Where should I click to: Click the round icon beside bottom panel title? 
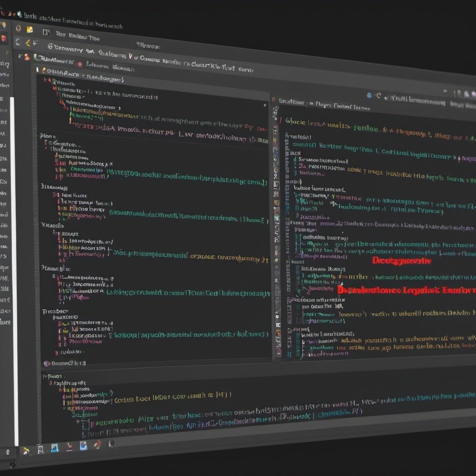(x=46, y=364)
